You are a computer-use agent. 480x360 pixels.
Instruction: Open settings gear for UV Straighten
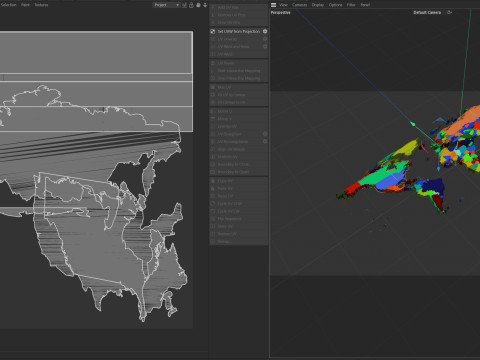[x=265, y=134]
